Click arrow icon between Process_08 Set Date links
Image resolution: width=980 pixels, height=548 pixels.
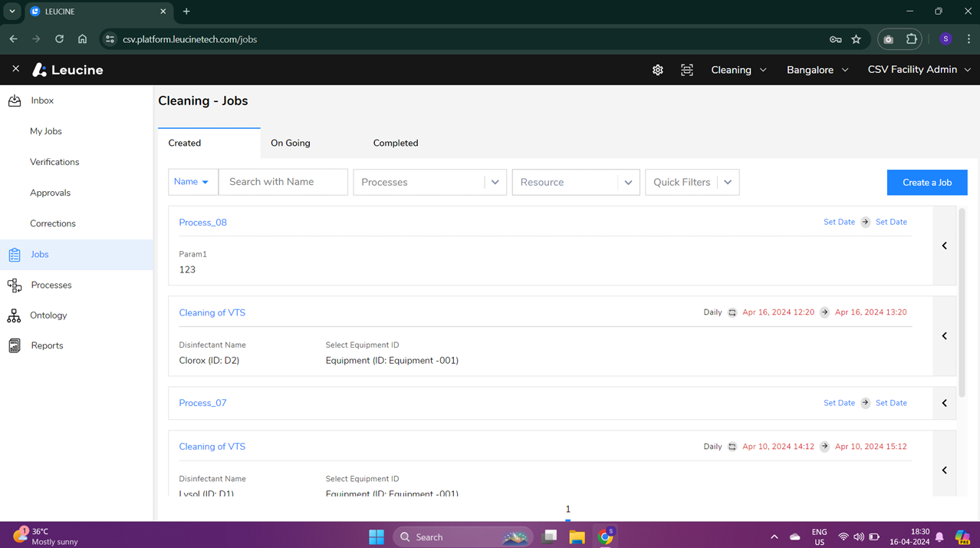[865, 222]
